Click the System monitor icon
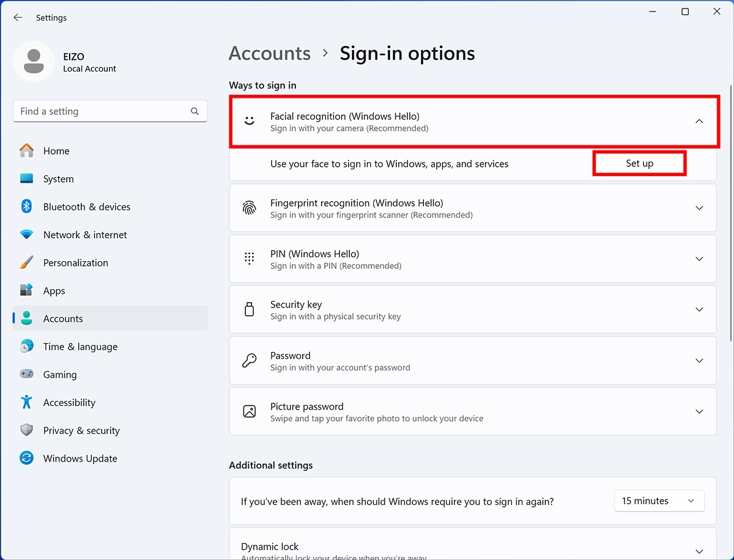 (x=26, y=179)
